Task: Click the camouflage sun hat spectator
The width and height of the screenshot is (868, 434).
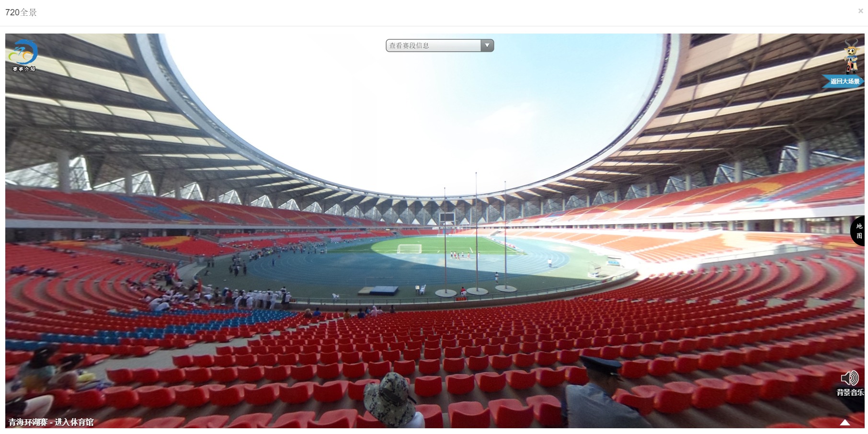Action: tap(389, 398)
